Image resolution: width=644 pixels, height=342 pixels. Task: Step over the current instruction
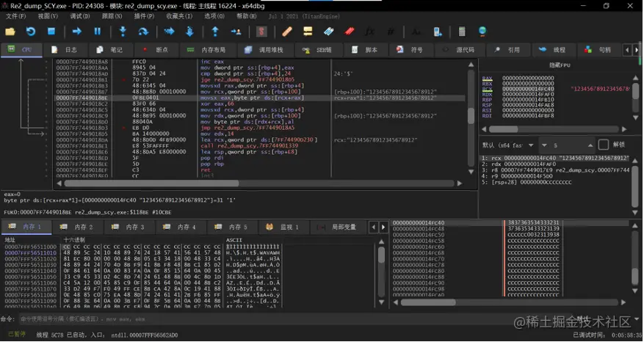[143, 32]
